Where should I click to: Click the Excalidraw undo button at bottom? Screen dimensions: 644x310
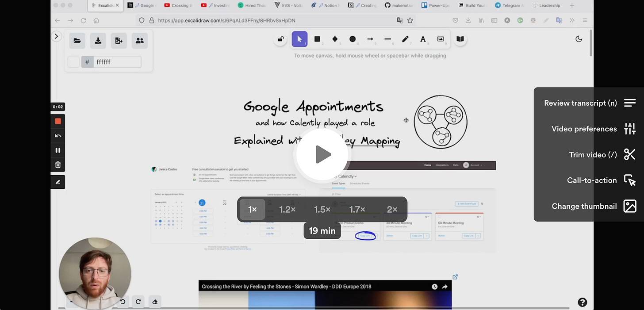pos(123,302)
